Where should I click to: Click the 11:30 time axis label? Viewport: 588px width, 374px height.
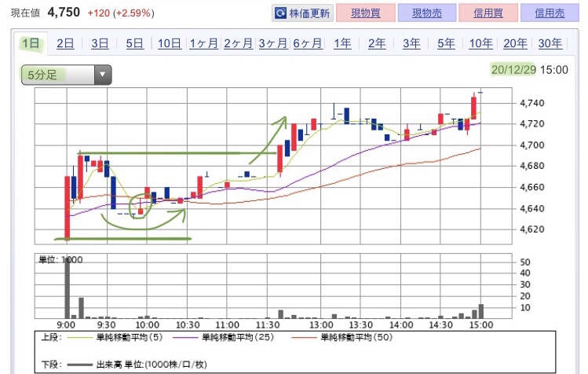pos(268,324)
